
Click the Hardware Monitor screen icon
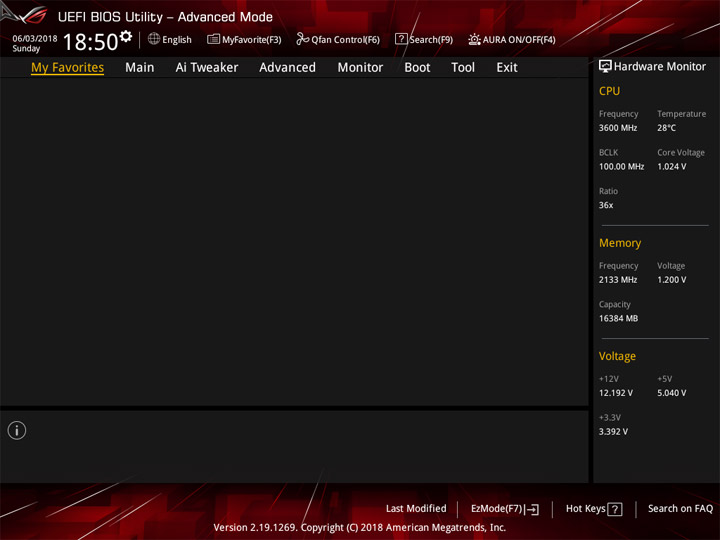click(605, 67)
